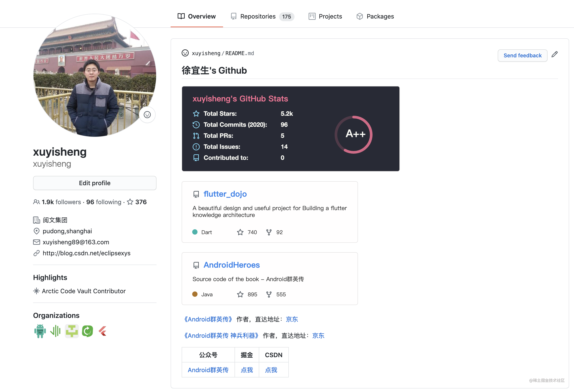This screenshot has width=574, height=392.
Task: Click the Java language color dot
Action: [195, 294]
